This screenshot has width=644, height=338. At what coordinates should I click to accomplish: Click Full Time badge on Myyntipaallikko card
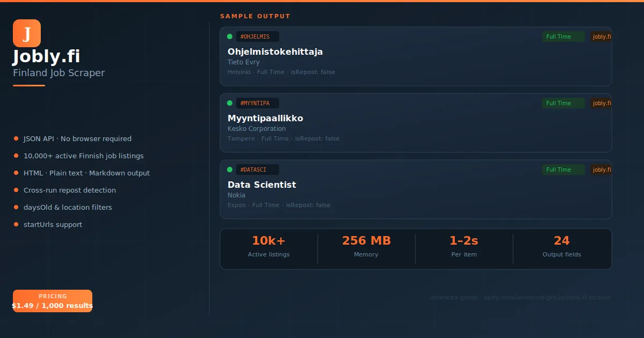563,103
